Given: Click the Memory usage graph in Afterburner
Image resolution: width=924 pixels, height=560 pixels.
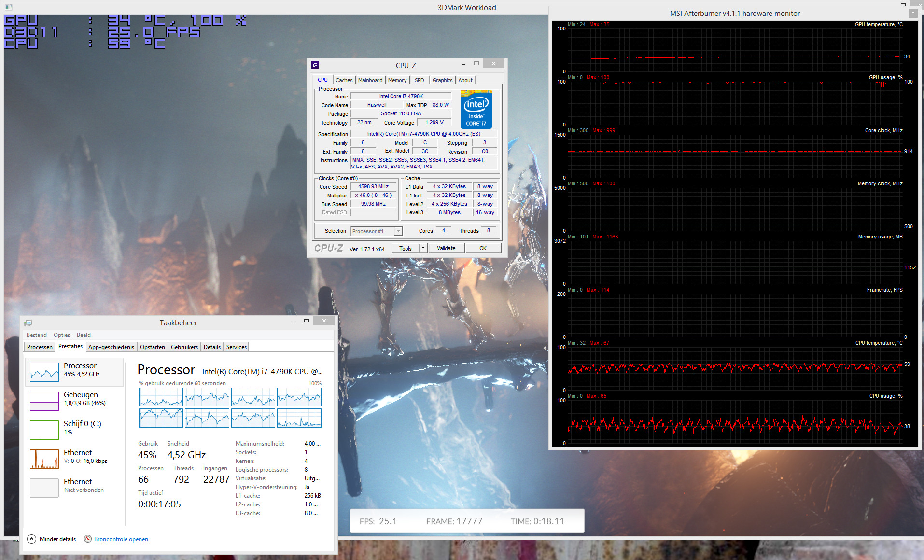Looking at the screenshot, I should (735, 262).
